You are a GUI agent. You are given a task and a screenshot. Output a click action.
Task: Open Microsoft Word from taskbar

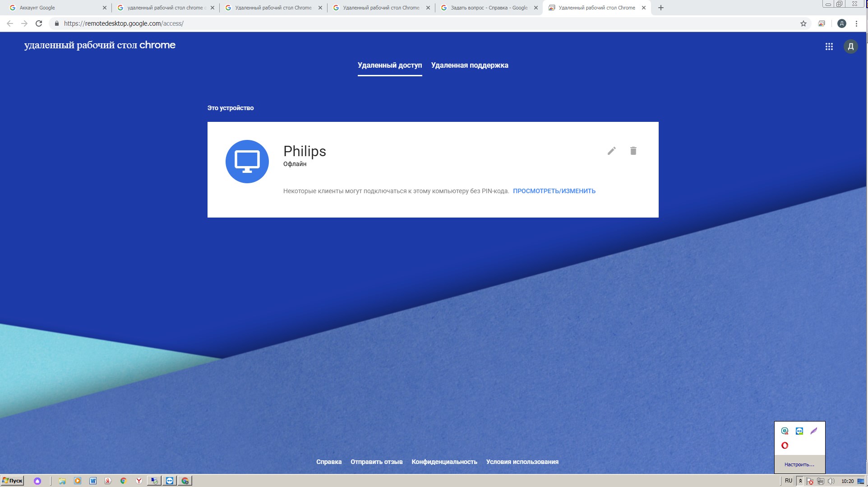(93, 481)
